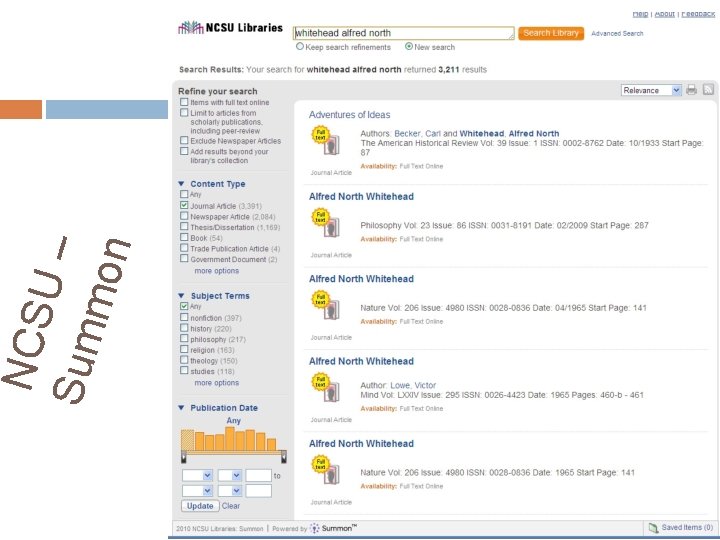Show more options under Subject Terms
This screenshot has width=720, height=540.
pos(217,383)
